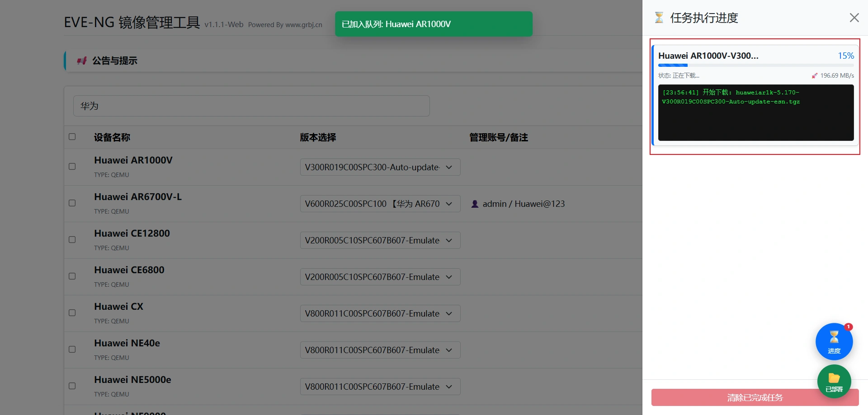Click the 版本选择 column header
Image resolution: width=868 pixels, height=415 pixels.
[x=318, y=137]
